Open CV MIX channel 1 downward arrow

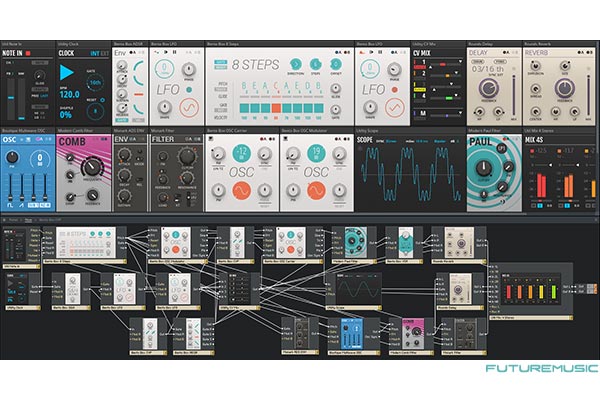tap(460, 62)
